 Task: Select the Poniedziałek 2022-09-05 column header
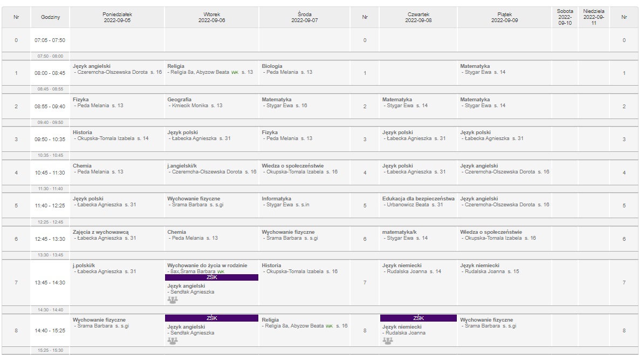(117, 17)
